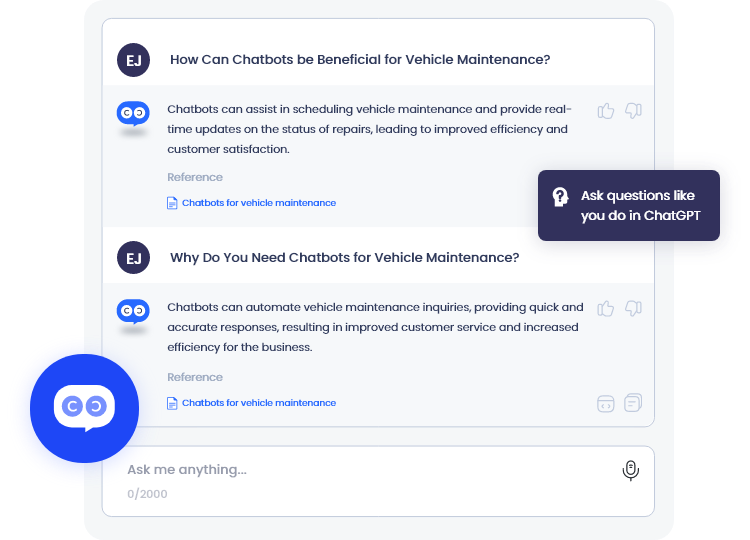Select the "How Can Chatbots be Beneficial" question
Viewport: 750px width, 540px height.
click(x=360, y=60)
